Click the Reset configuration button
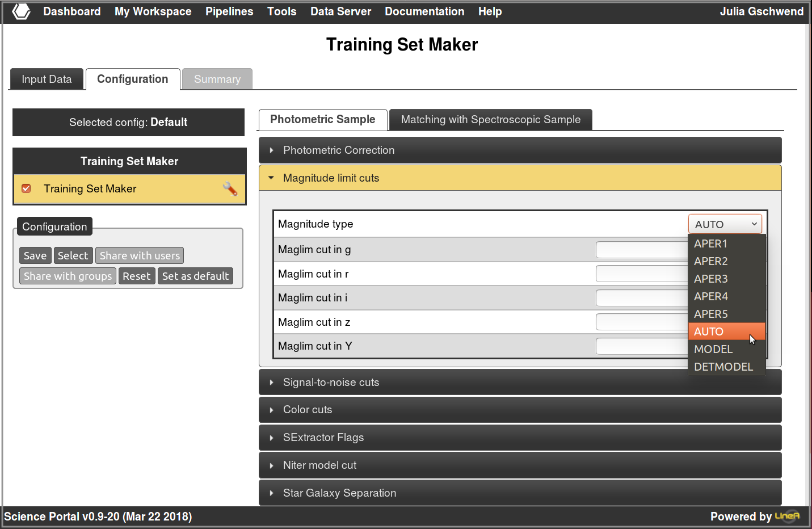This screenshot has width=812, height=529. tap(137, 276)
